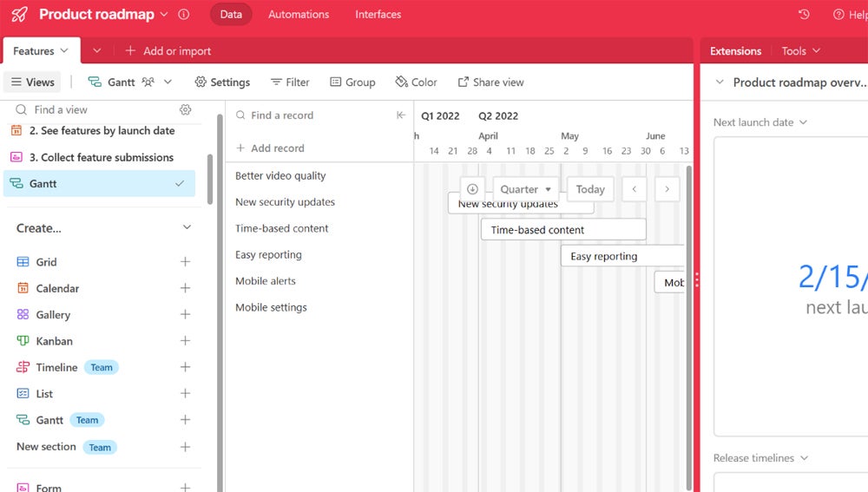The width and height of the screenshot is (868, 492).
Task: Collapse record list panel arrow
Action: pyautogui.click(x=401, y=115)
